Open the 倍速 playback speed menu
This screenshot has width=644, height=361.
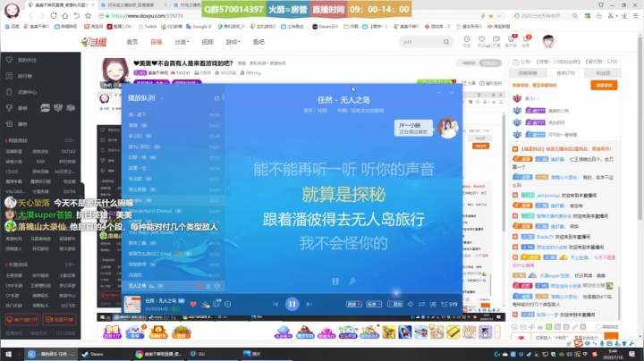click(x=354, y=304)
